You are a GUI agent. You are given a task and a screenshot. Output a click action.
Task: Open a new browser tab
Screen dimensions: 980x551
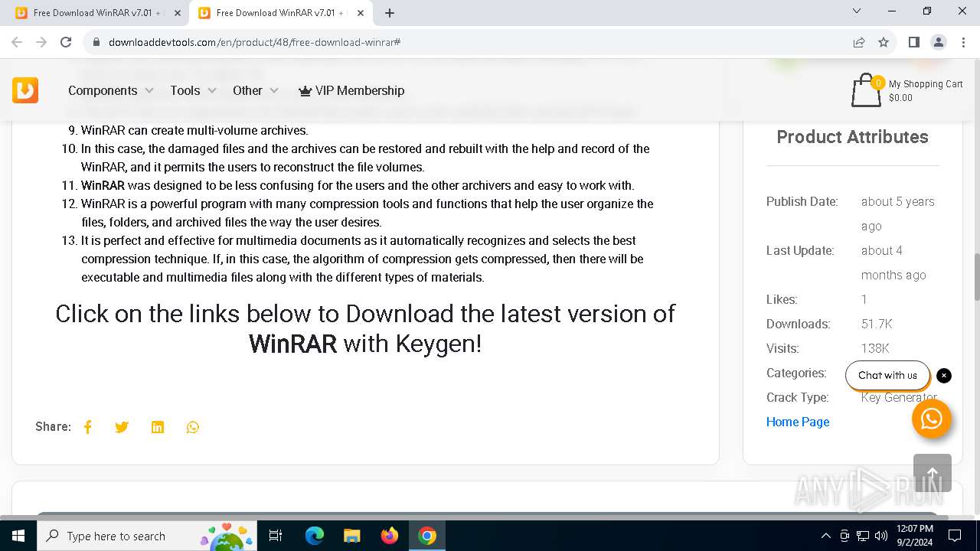coord(390,13)
